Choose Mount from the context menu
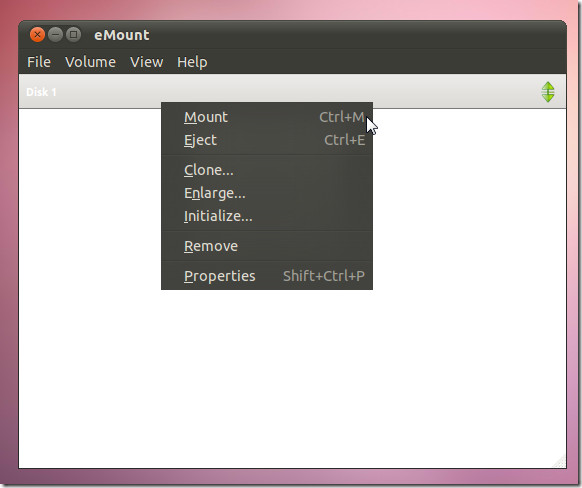 [267, 117]
